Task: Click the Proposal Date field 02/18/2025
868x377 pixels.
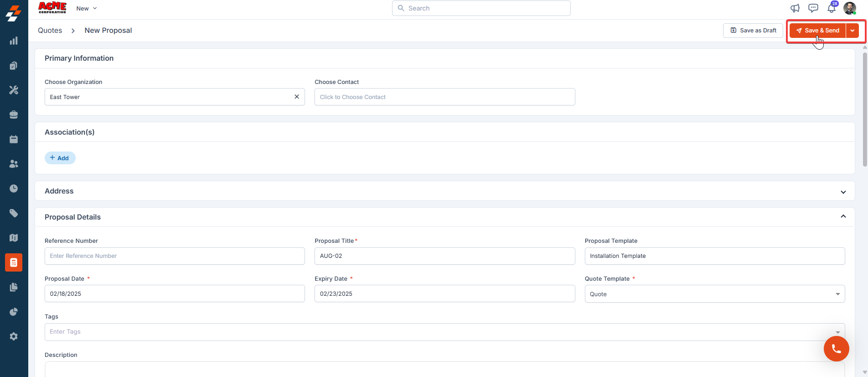Action: 175,293
